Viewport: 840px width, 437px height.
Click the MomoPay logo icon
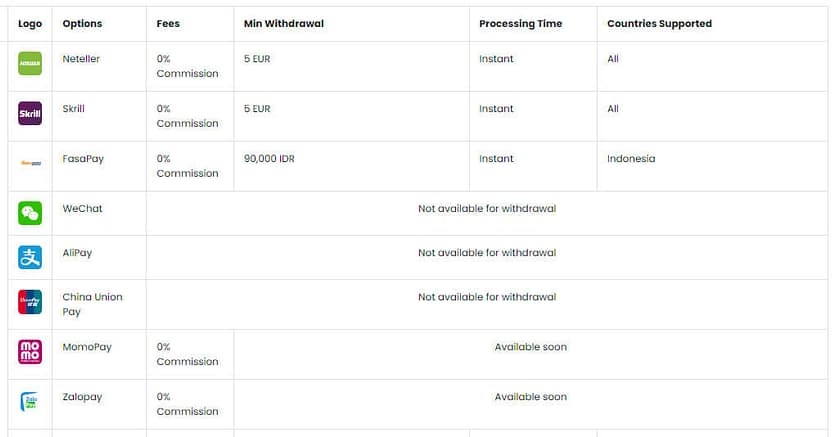coord(30,352)
